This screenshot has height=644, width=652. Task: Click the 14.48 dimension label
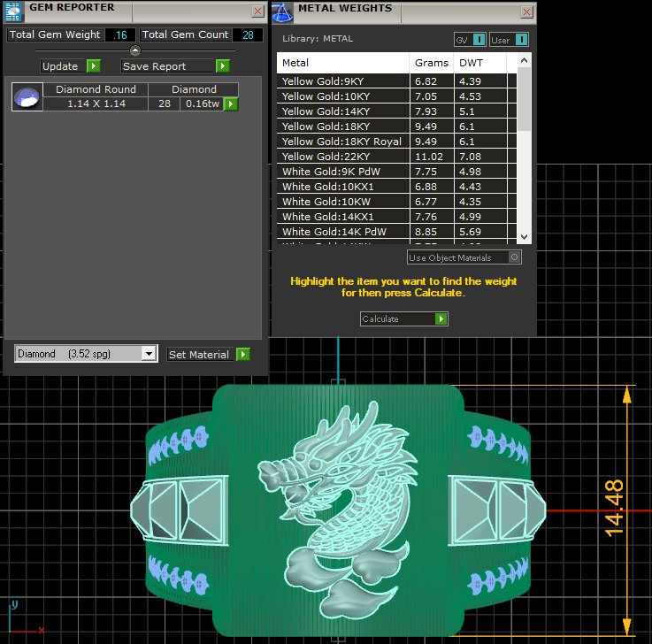(614, 507)
